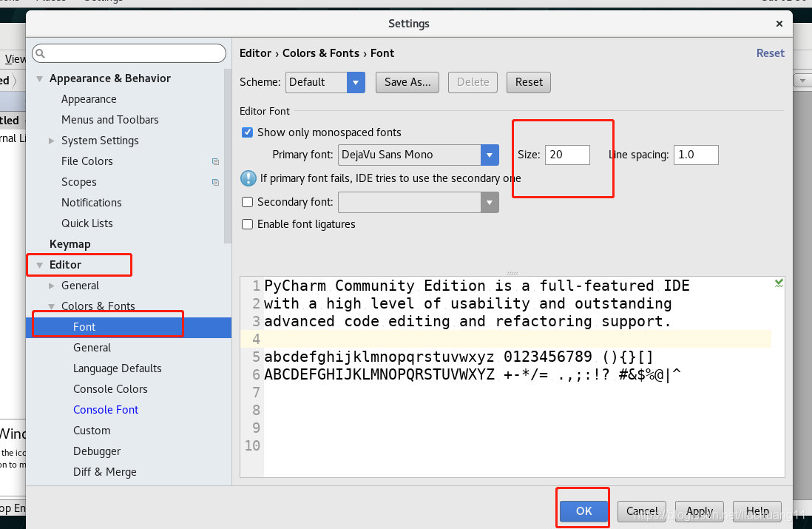Select Appearance in settings tree
Screen dimensions: 812x529
point(89,99)
